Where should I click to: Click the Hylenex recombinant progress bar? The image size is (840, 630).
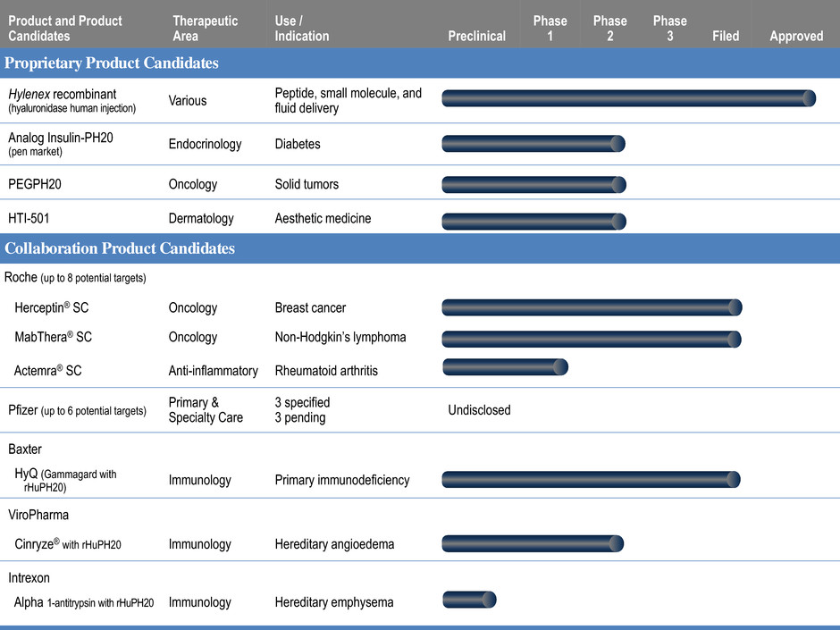(628, 99)
